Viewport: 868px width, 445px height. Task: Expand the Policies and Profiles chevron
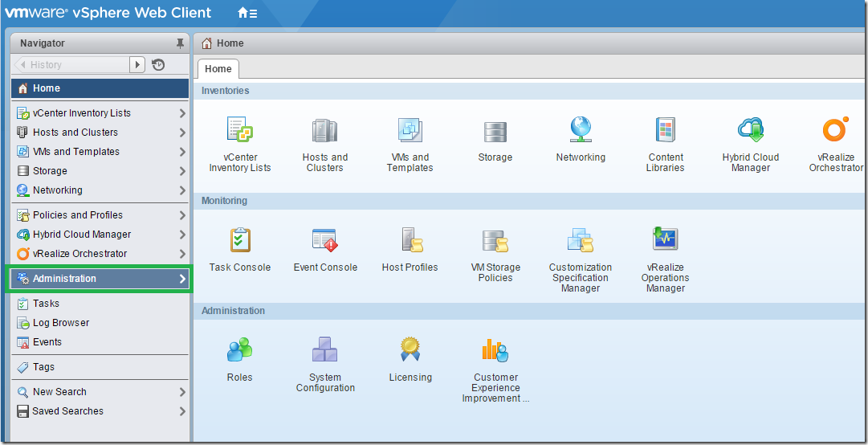pyautogui.click(x=182, y=216)
